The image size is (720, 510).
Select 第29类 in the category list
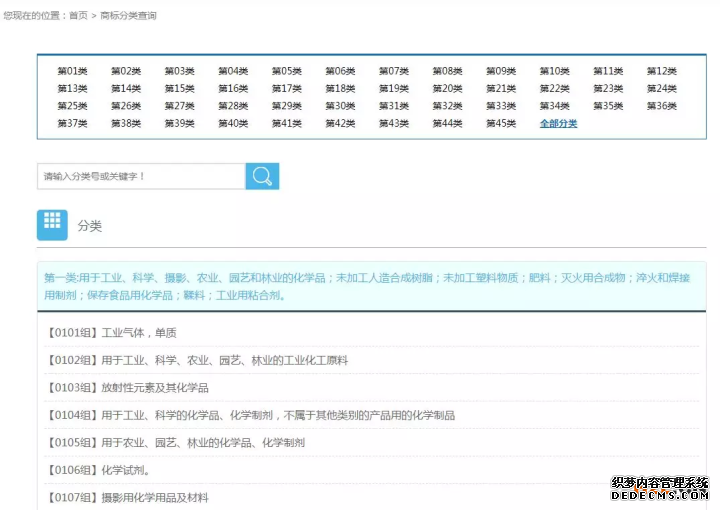[286, 106]
